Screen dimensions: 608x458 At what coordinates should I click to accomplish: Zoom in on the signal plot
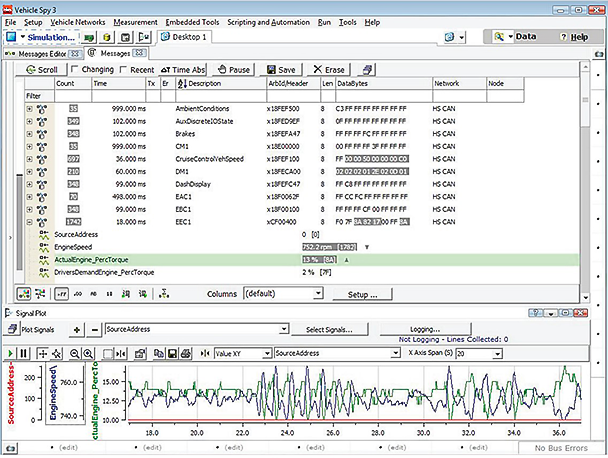click(88, 353)
